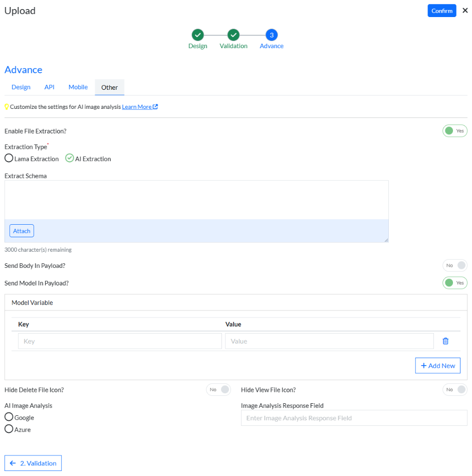The image size is (472, 476).
Task: Enable Send Body In Payload
Action: coord(454,265)
